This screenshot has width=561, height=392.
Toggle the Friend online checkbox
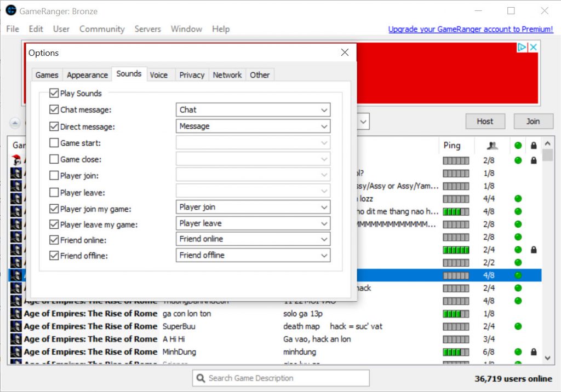click(54, 240)
